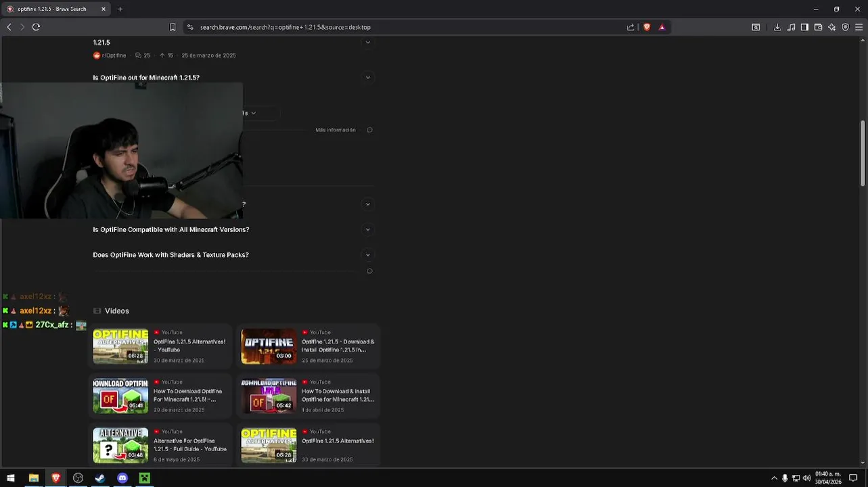This screenshot has width=868, height=487.
Task: Open the downloads toolbar icon
Action: 777,27
